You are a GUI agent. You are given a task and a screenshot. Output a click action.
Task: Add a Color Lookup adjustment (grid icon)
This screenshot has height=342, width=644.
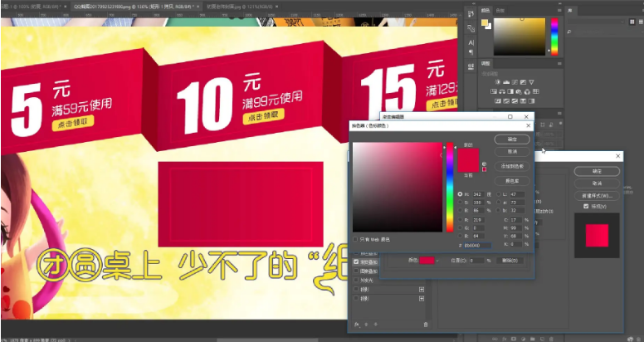tap(536, 91)
